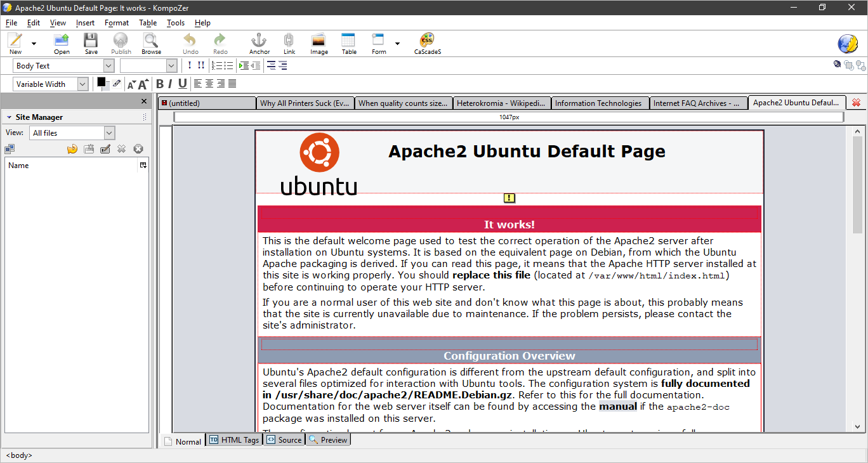Redo action using the Redo icon
This screenshot has width=868, height=463.
point(220,44)
